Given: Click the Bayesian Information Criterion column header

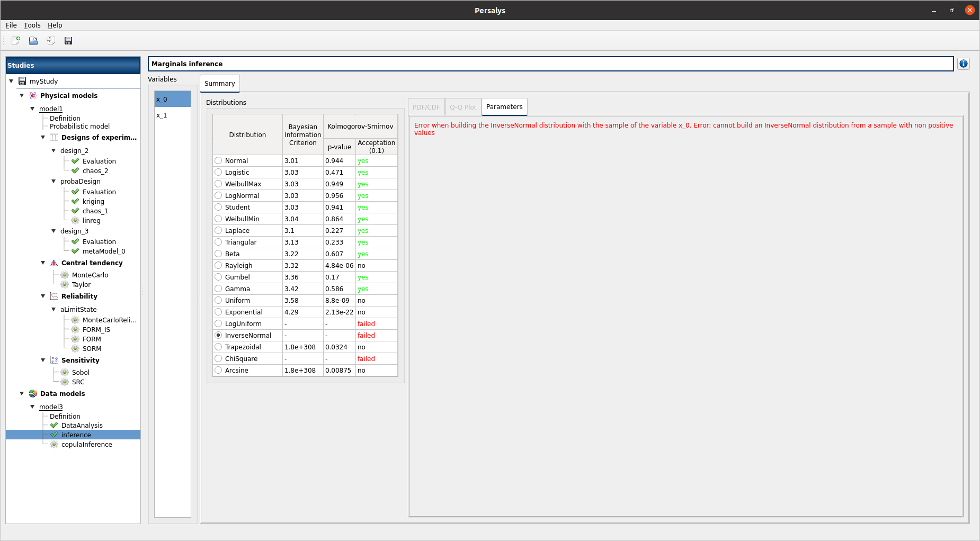Looking at the screenshot, I should pyautogui.click(x=302, y=134).
